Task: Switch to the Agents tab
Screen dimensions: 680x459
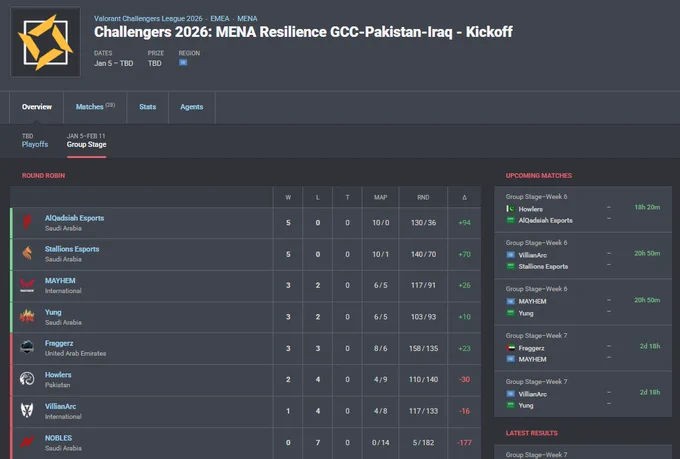Action: pyautogui.click(x=192, y=107)
